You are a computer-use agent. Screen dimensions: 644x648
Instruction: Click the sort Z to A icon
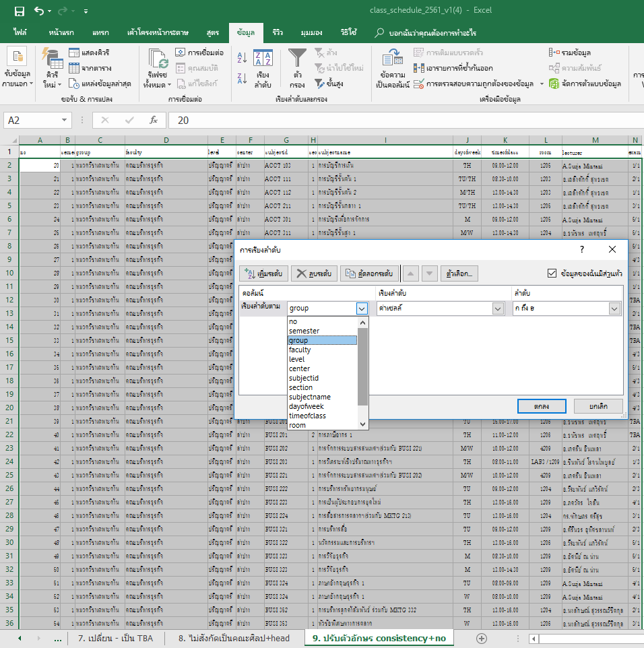pos(243,79)
